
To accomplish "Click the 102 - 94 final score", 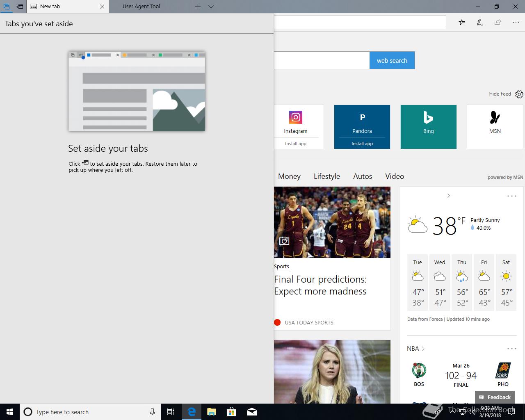I will point(461,376).
